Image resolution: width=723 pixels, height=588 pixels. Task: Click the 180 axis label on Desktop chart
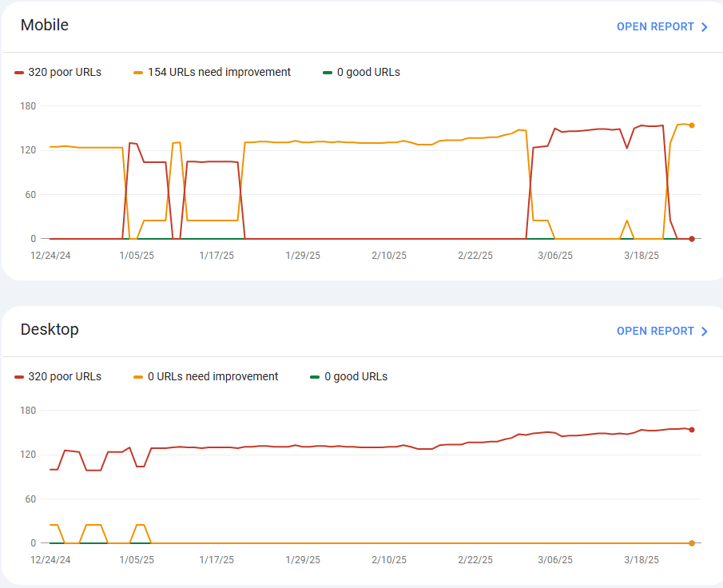click(28, 411)
